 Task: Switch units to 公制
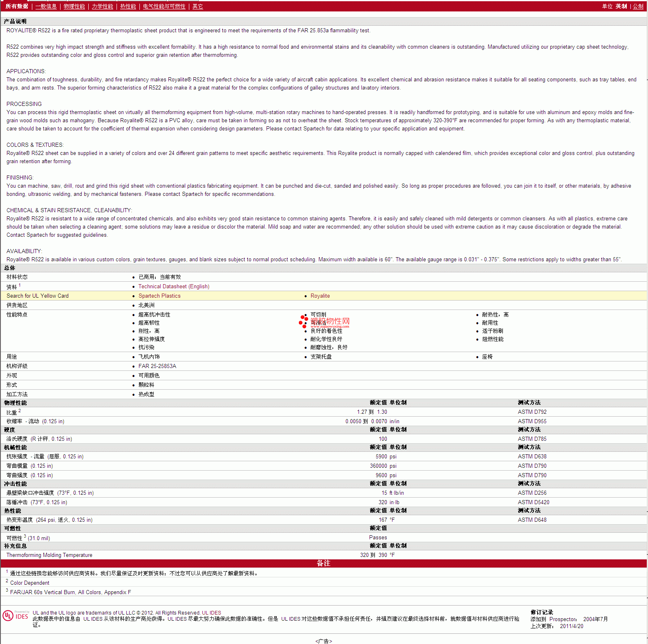point(638,6)
